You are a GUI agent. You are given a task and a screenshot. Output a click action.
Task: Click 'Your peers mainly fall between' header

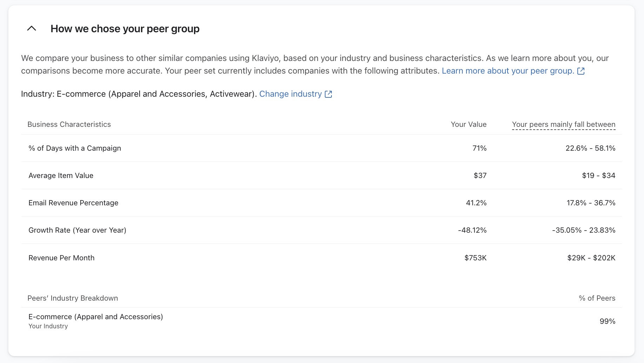(563, 124)
